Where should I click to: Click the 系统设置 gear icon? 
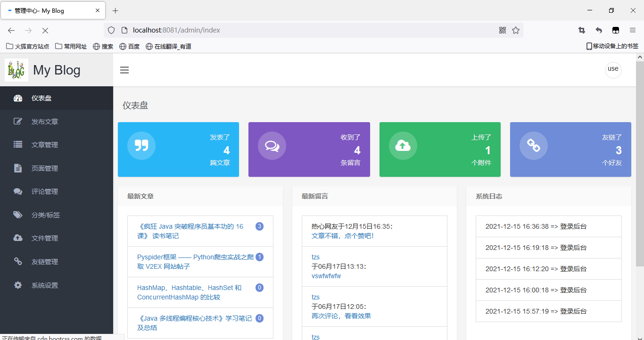coord(18,285)
